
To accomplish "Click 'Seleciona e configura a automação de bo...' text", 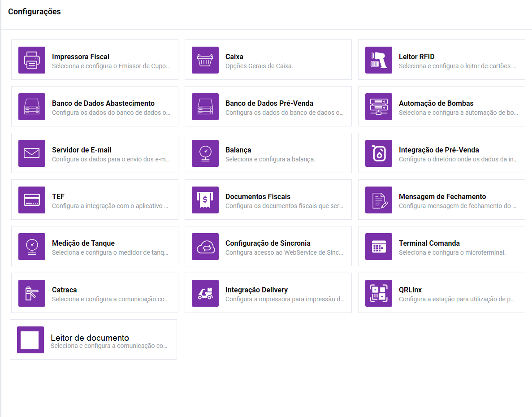I will 458,113.
